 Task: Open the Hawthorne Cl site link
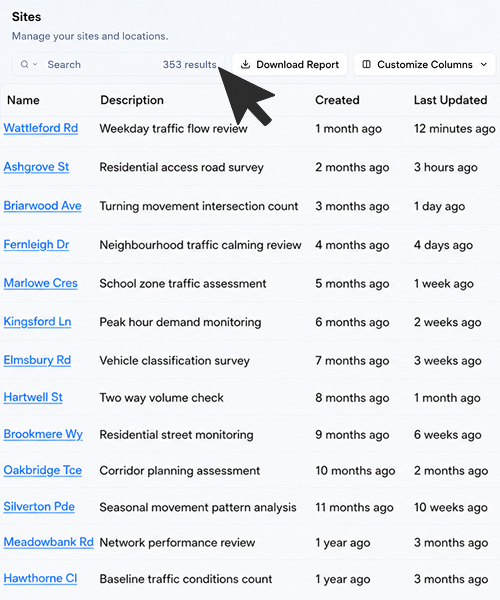40,578
